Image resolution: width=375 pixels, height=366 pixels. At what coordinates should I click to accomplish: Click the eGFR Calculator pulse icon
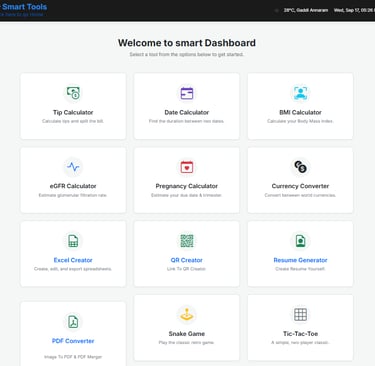(73, 167)
